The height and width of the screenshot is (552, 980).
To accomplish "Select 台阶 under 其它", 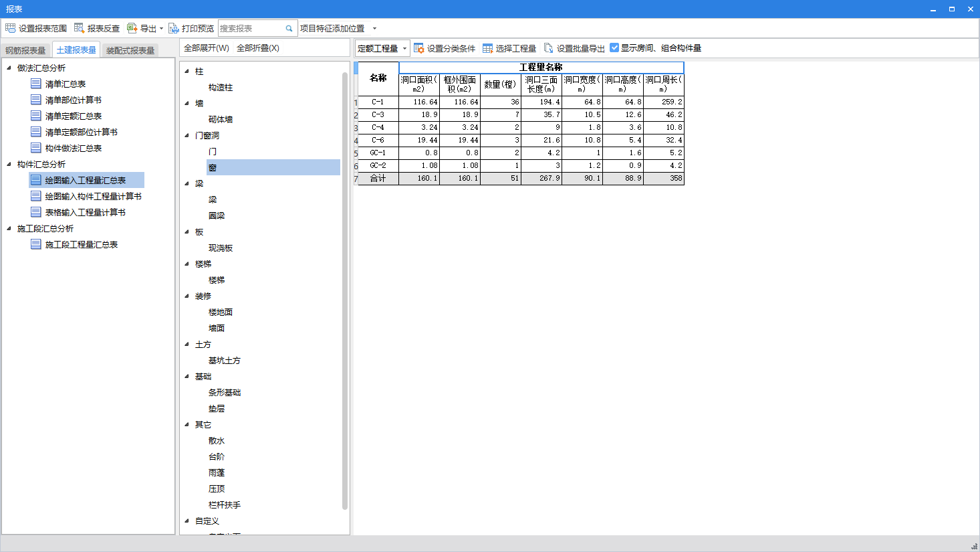I will pyautogui.click(x=217, y=456).
